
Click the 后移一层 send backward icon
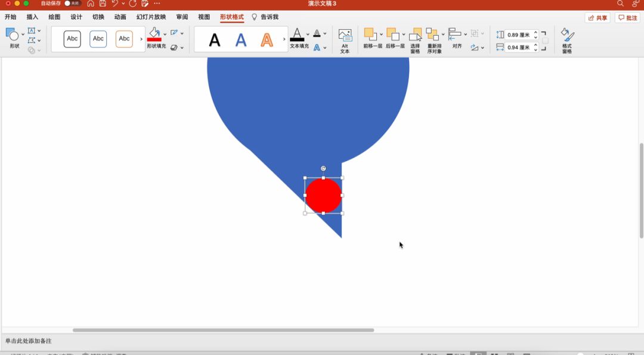click(393, 34)
